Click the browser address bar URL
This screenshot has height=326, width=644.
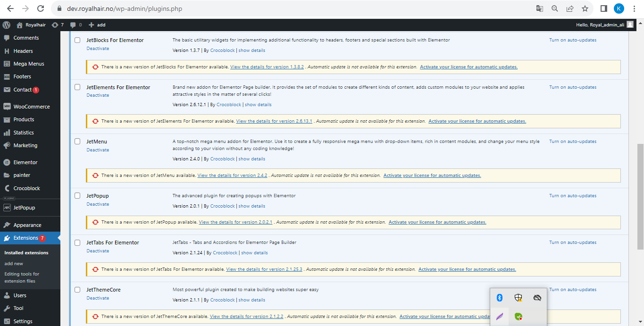click(x=124, y=8)
